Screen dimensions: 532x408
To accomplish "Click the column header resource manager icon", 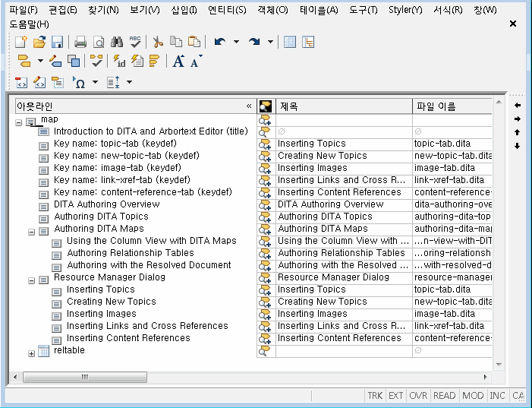I will [x=266, y=106].
